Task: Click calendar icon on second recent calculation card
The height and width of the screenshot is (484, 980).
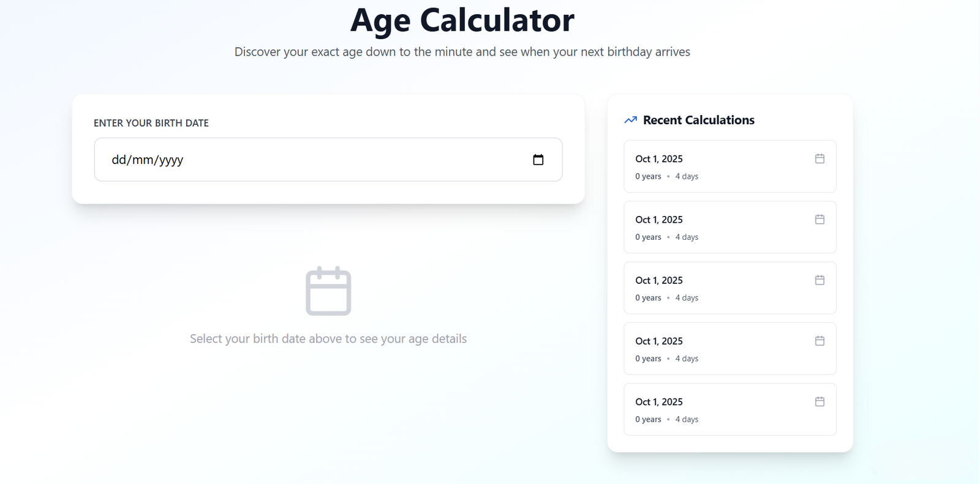Action: (x=820, y=219)
